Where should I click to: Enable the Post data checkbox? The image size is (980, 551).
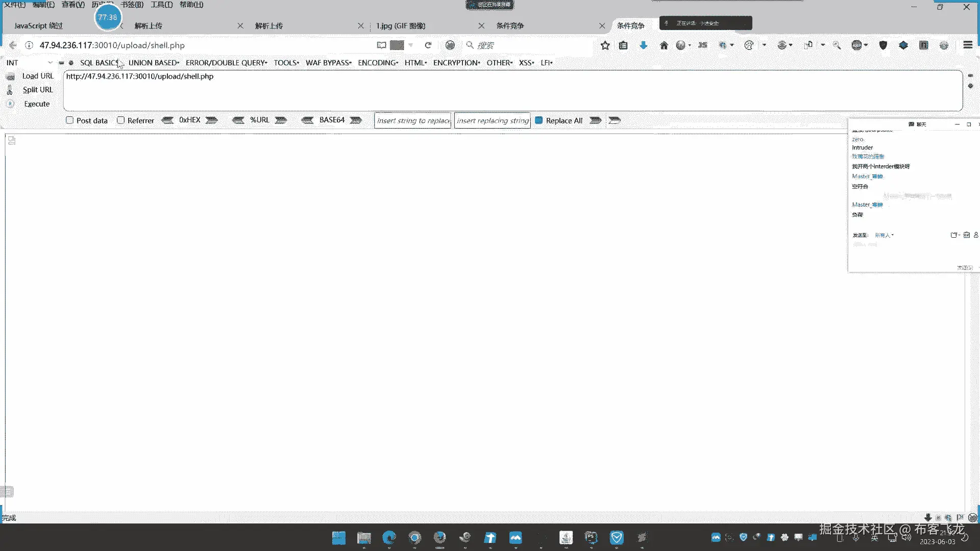tap(70, 120)
